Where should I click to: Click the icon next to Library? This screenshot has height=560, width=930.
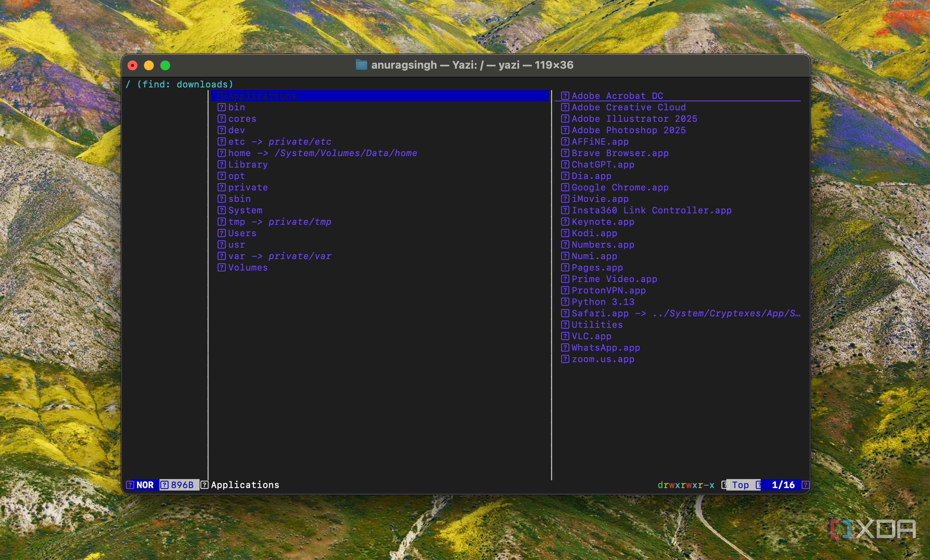pos(221,164)
